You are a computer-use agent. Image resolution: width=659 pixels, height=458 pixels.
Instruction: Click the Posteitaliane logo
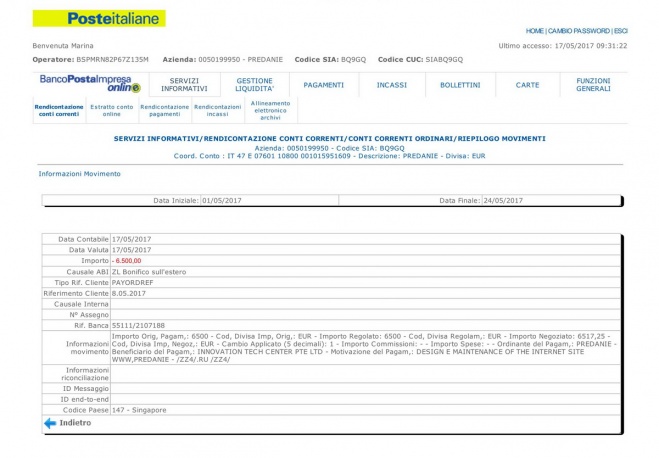99,18
